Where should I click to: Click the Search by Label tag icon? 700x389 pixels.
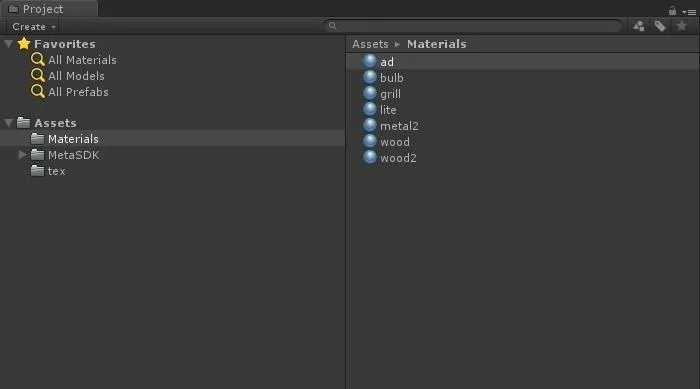point(660,26)
